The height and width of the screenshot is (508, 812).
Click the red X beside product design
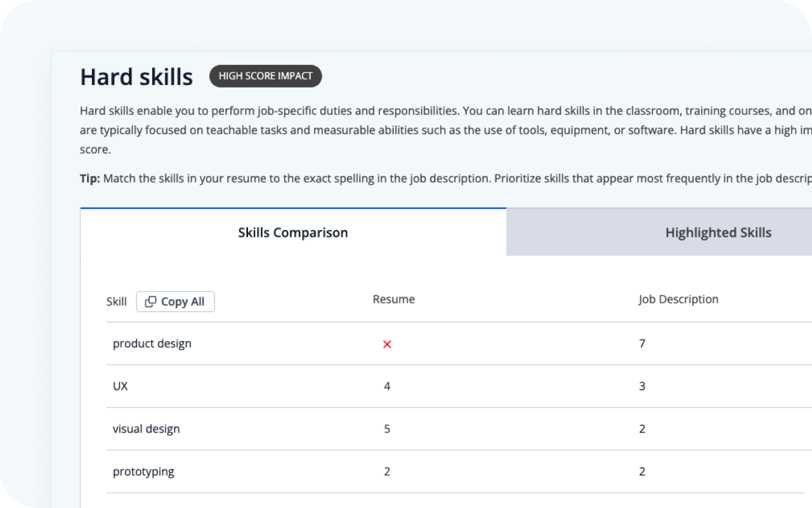(x=387, y=344)
